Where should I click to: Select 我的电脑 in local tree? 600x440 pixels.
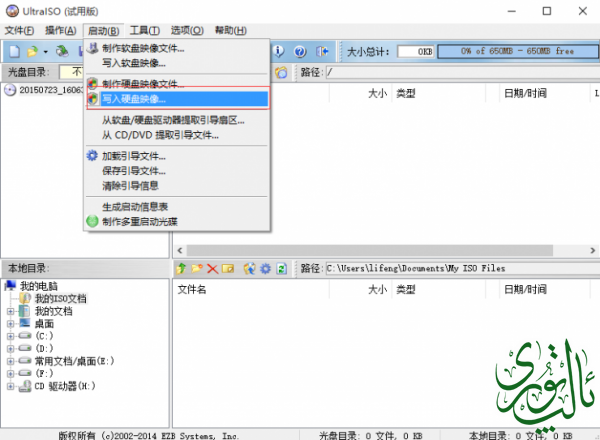point(39,286)
